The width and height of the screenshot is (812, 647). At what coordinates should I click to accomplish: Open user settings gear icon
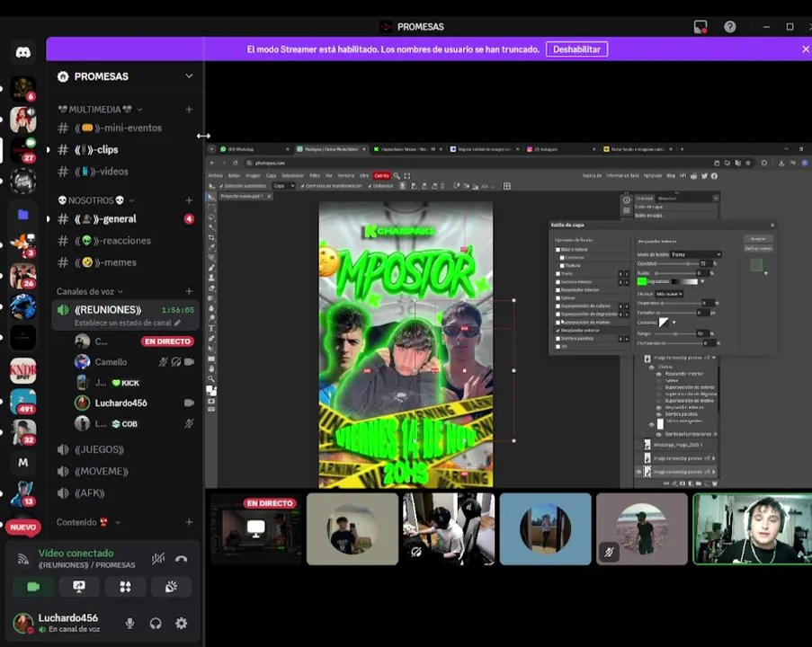click(182, 624)
